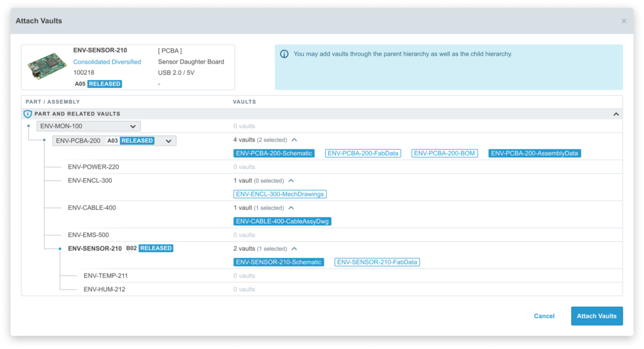Click the shield icon beside Part and Related Vaults

click(27, 114)
